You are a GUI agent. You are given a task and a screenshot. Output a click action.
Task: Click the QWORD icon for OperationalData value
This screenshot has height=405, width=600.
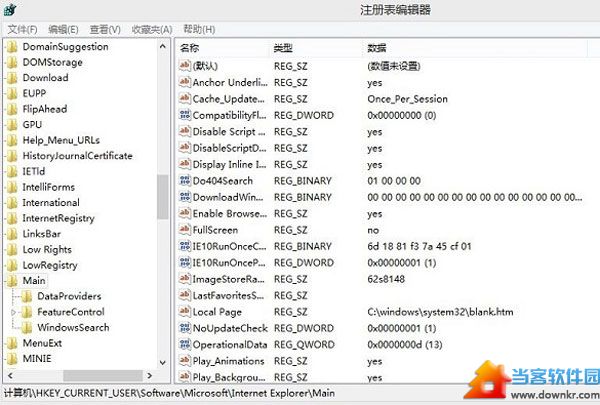click(x=185, y=344)
